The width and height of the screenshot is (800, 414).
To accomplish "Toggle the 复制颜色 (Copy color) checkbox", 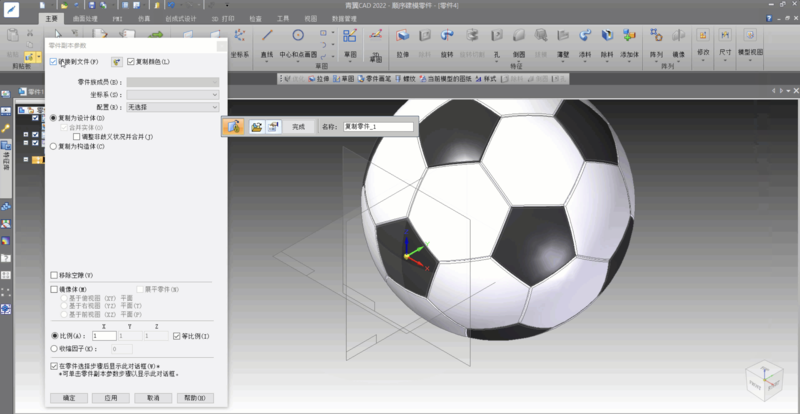I will (131, 62).
